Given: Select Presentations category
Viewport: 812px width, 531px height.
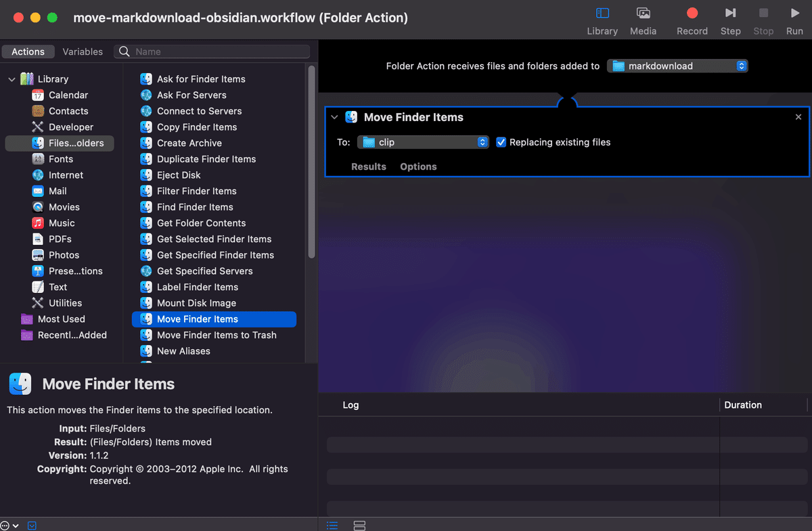Looking at the screenshot, I should (75, 271).
